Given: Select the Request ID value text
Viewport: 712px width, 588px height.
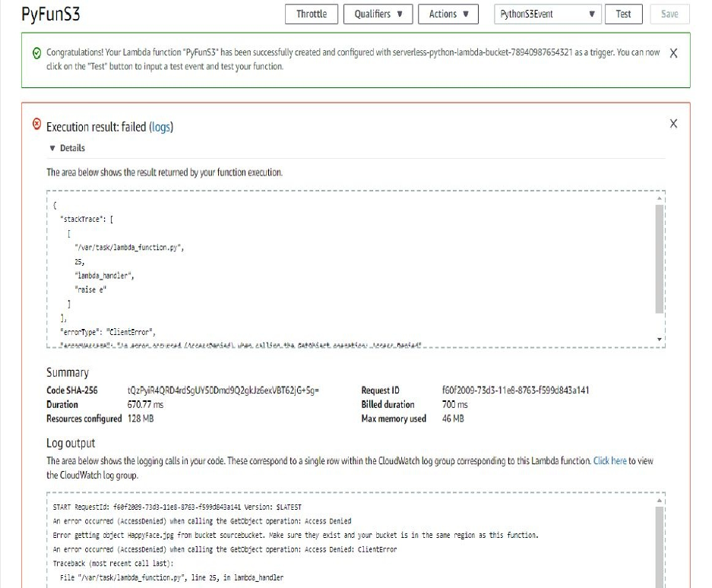Looking at the screenshot, I should point(515,390).
